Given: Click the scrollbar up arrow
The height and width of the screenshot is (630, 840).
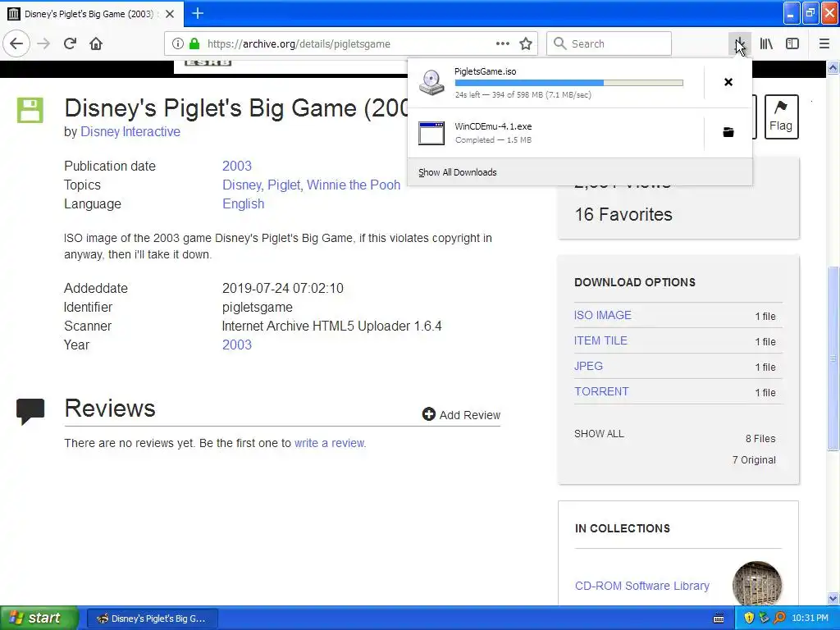Looking at the screenshot, I should pyautogui.click(x=833, y=67).
